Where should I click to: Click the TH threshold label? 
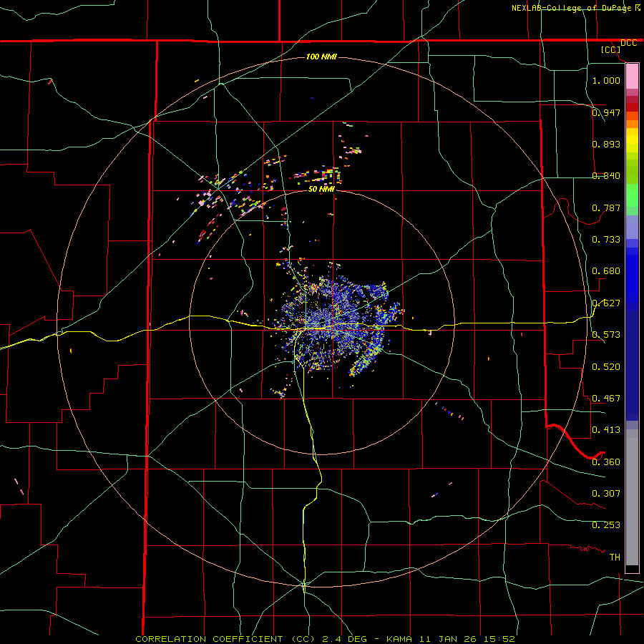coord(615,557)
